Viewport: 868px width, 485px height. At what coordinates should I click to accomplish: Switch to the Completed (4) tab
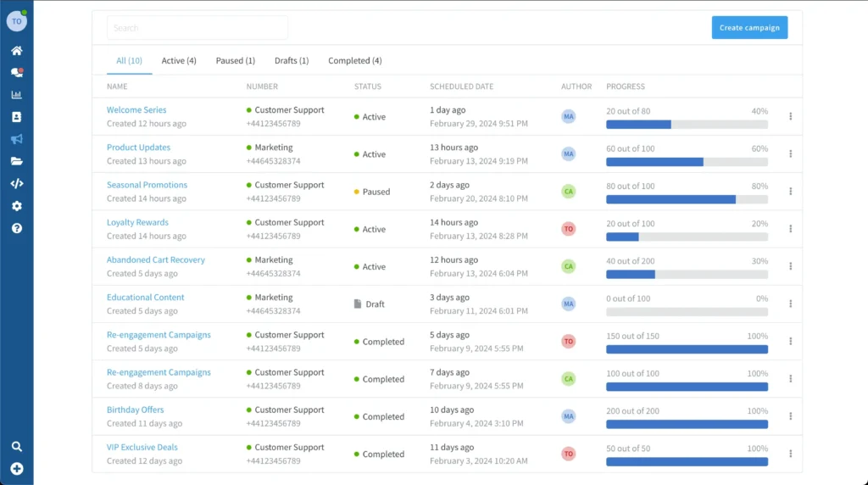(354, 61)
